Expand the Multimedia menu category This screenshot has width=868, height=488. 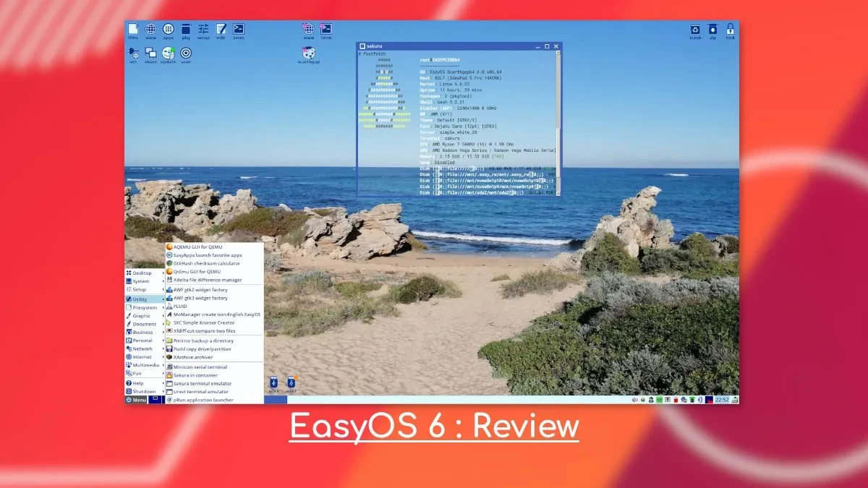pyautogui.click(x=145, y=365)
